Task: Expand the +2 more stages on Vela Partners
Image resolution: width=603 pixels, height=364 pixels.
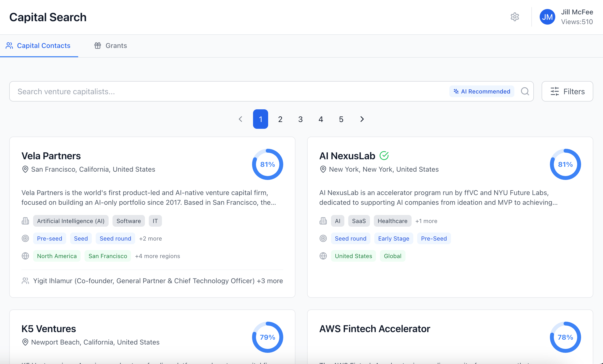Action: click(151, 239)
